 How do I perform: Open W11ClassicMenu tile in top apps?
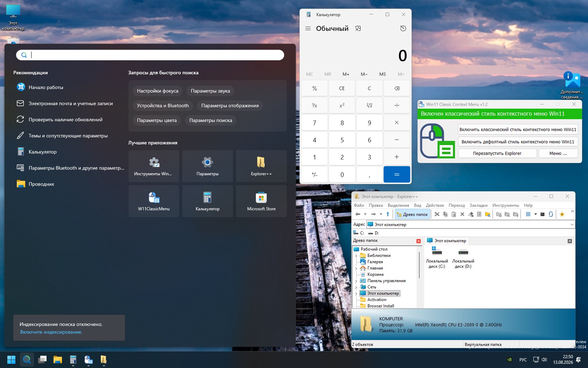pos(154,201)
